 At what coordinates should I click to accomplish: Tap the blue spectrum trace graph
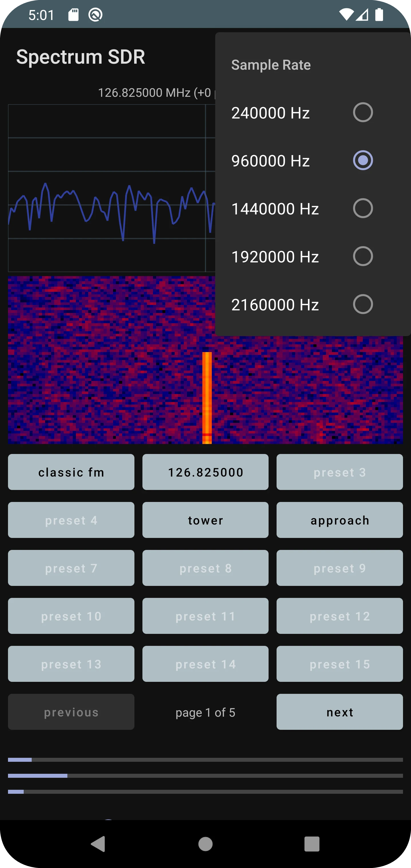pyautogui.click(x=111, y=188)
